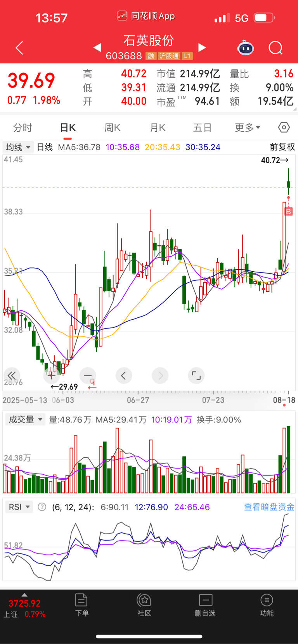Zoom in chart with plus button

click(x=52, y=375)
